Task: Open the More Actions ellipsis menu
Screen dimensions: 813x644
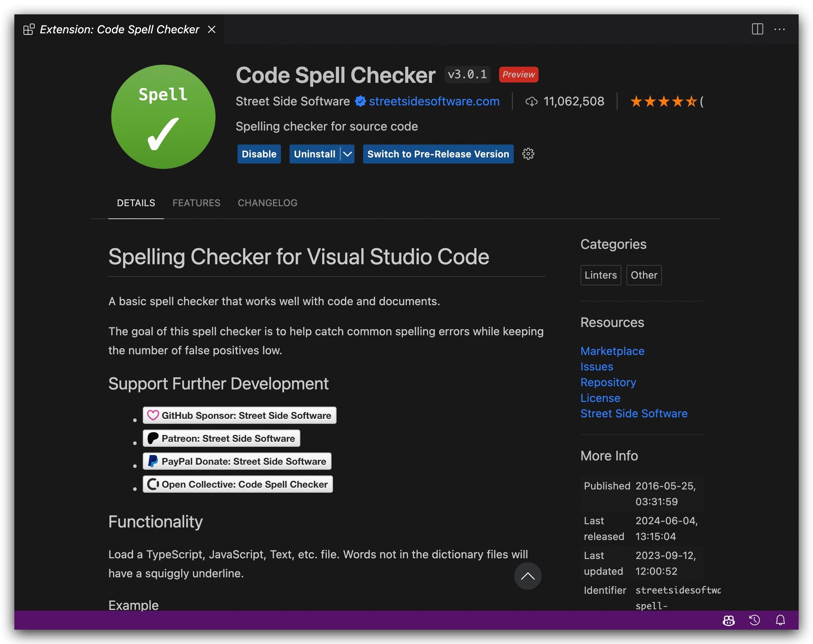Action: [x=779, y=29]
